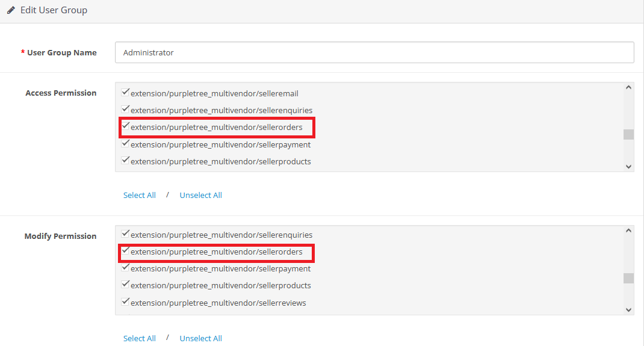The width and height of the screenshot is (644, 346).
Task: Click sellerpayment text in Modify Permission
Action: [220, 269]
